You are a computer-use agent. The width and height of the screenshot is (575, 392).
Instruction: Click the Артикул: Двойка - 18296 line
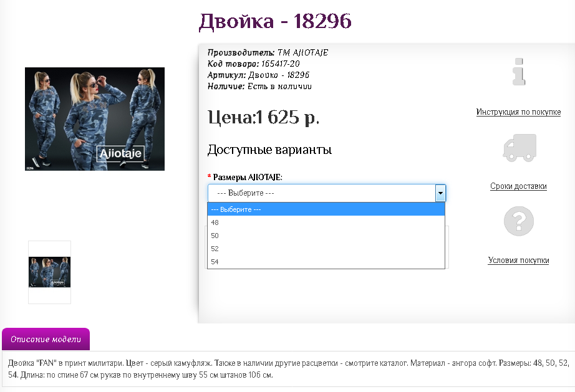[258, 75]
